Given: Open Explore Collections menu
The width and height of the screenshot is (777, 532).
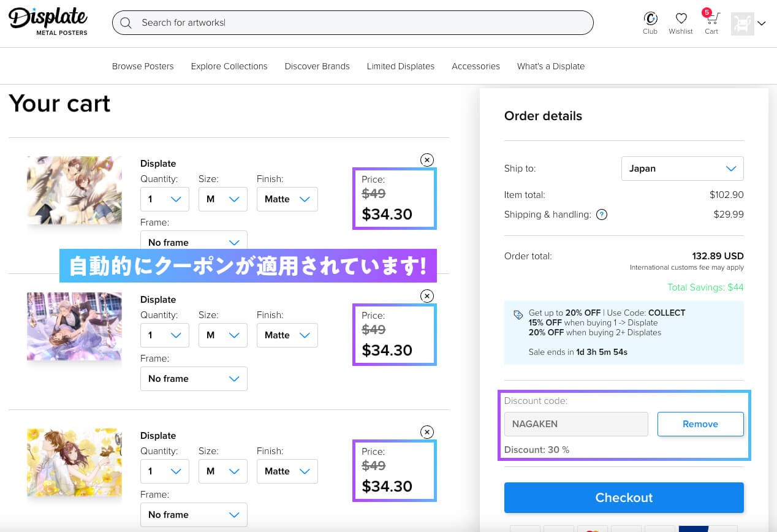Looking at the screenshot, I should tap(229, 66).
